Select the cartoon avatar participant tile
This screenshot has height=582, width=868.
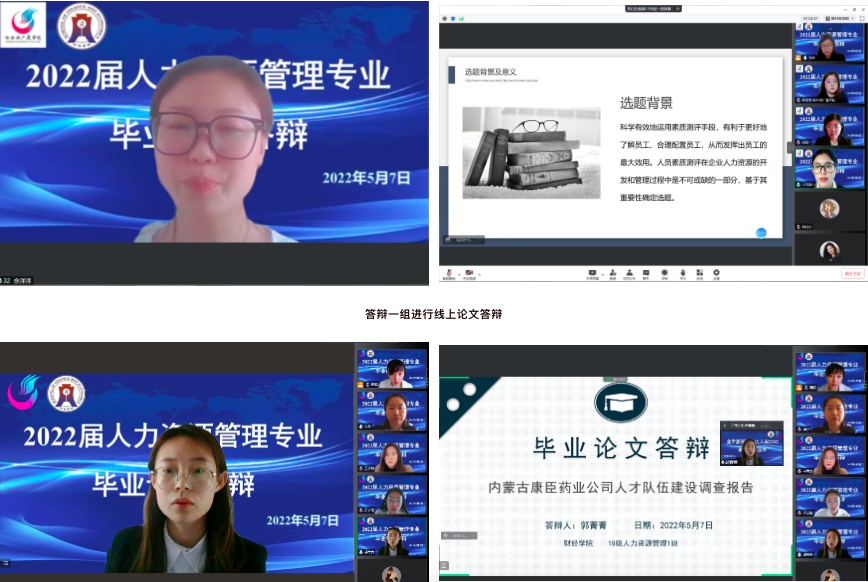point(829,209)
